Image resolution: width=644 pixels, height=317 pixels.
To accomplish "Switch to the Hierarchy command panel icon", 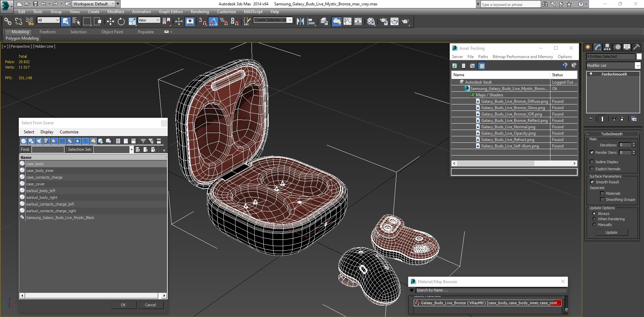I will (607, 47).
